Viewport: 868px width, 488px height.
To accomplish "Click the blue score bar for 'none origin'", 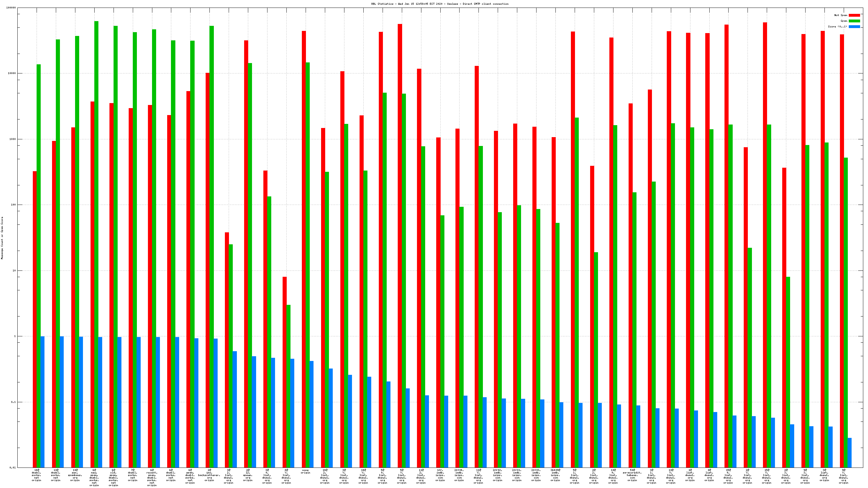I will pyautogui.click(x=311, y=414).
